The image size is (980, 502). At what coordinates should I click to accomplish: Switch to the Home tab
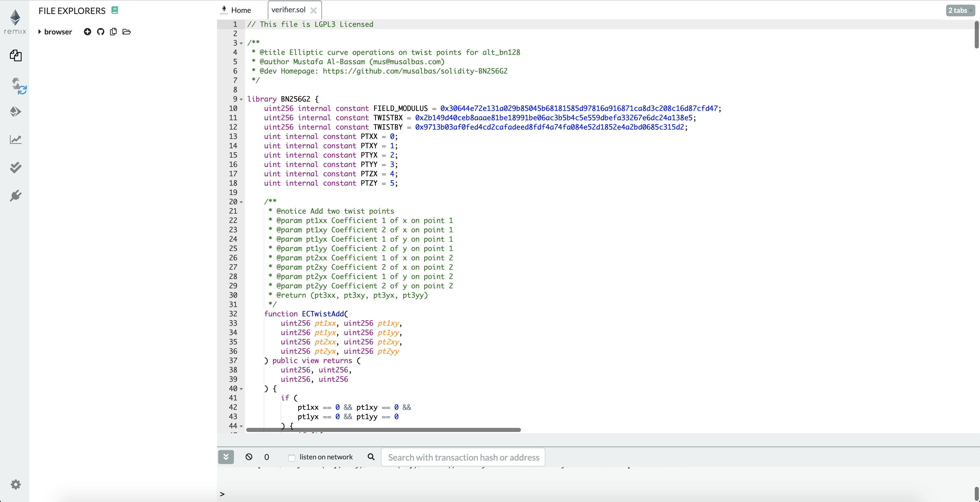click(x=240, y=10)
